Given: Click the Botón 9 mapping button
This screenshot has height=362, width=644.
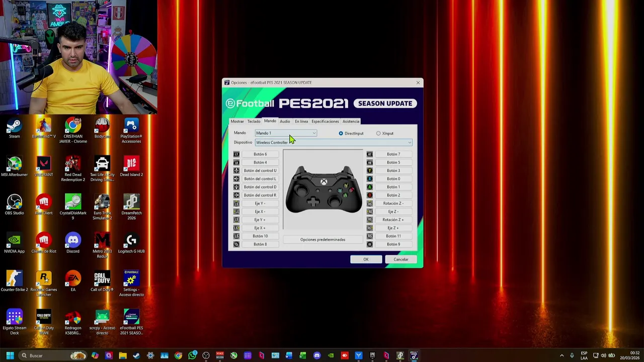Looking at the screenshot, I should coord(393,244).
